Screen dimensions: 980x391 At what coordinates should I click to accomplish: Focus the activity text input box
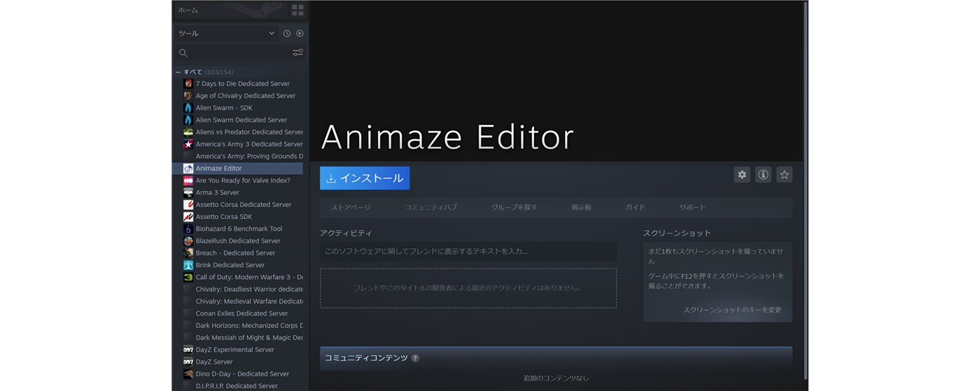pyautogui.click(x=468, y=252)
